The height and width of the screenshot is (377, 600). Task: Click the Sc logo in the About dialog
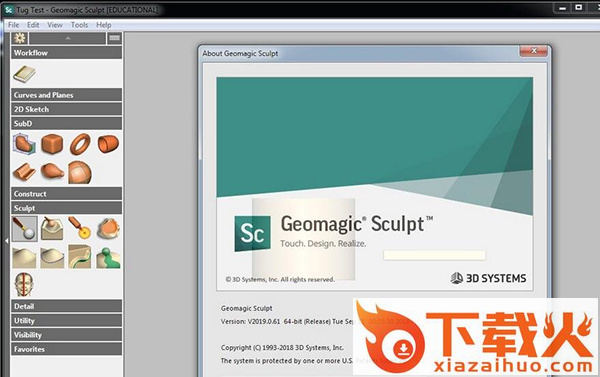252,233
